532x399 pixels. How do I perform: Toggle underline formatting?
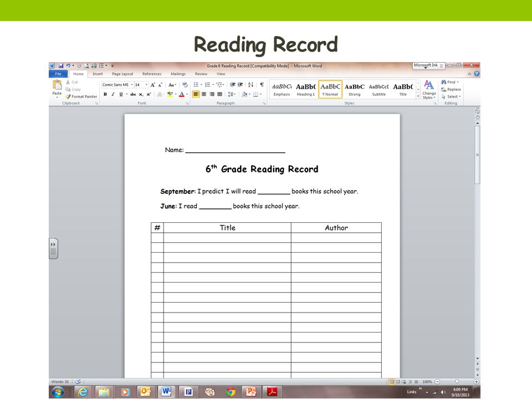tap(121, 94)
